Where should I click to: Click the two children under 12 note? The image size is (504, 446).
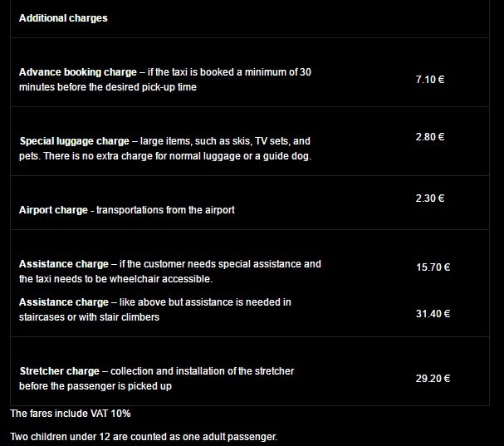click(143, 437)
